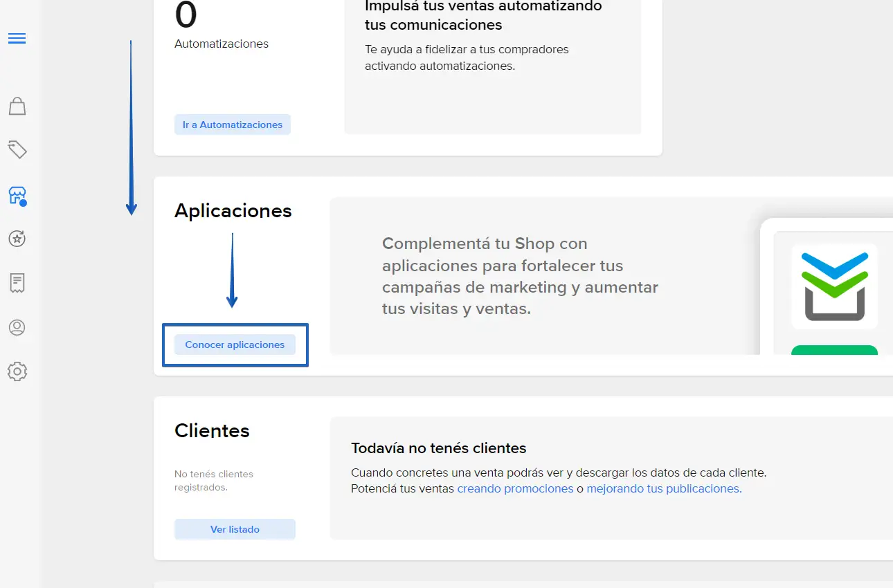Open the price tag sidebar icon
893x588 pixels.
click(17, 149)
